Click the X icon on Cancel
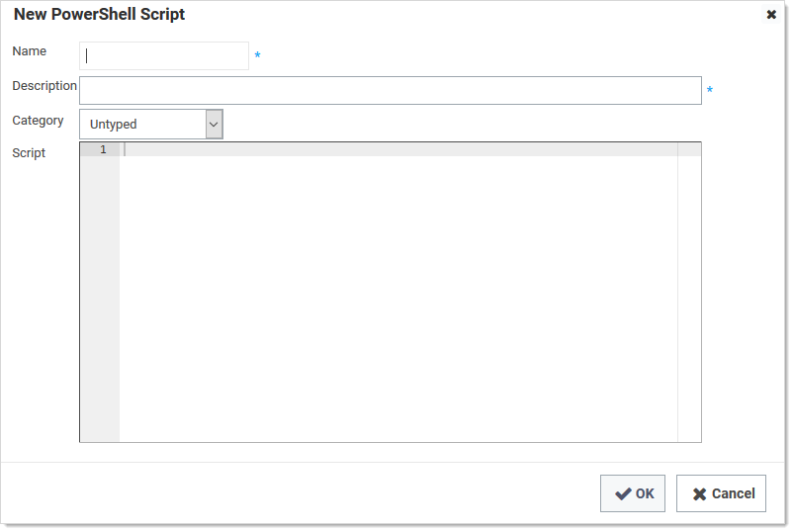793x532 pixels. [x=699, y=493]
